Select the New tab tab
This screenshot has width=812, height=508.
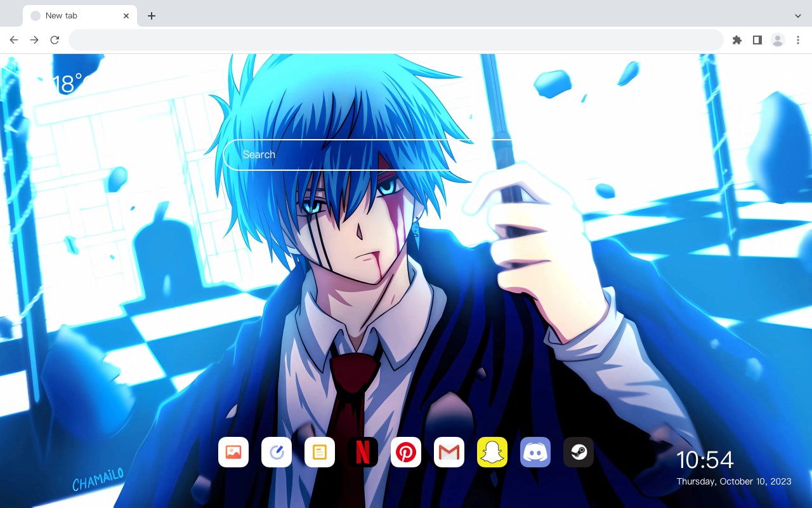[80, 16]
